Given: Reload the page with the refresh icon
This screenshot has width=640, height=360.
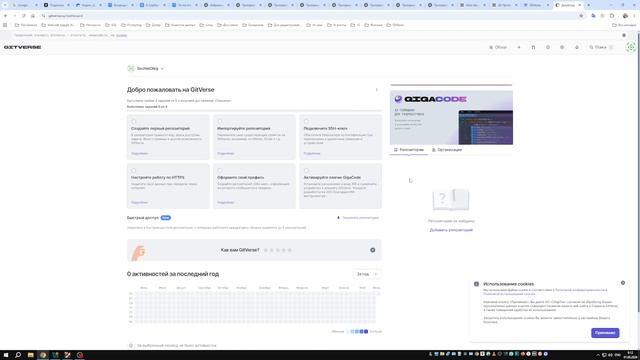Looking at the screenshot, I should (x=24, y=16).
